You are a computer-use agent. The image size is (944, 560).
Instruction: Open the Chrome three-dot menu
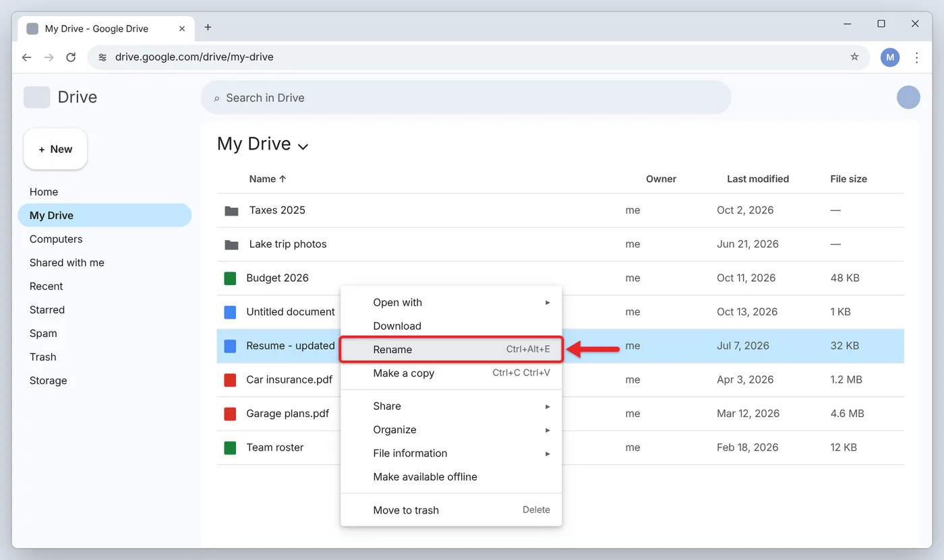tap(916, 57)
